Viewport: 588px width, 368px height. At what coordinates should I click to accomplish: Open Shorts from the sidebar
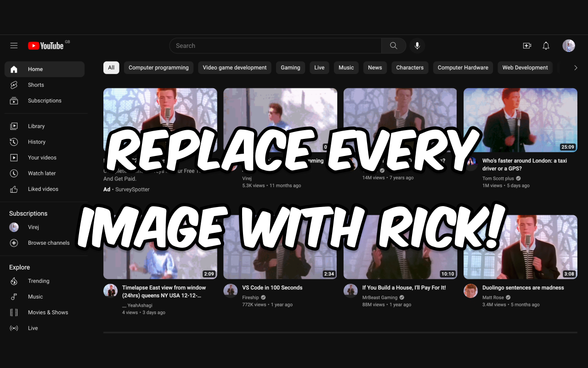click(45, 85)
